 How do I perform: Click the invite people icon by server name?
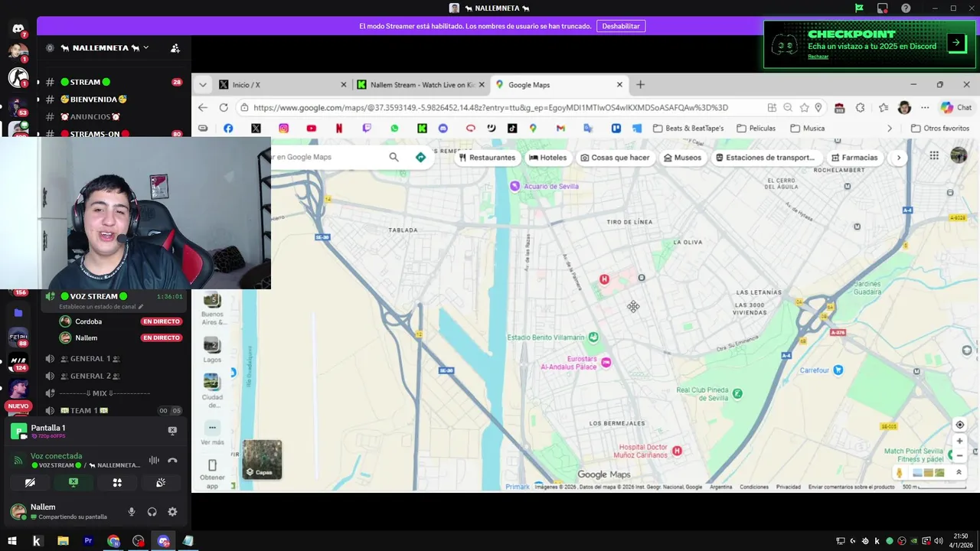175,47
